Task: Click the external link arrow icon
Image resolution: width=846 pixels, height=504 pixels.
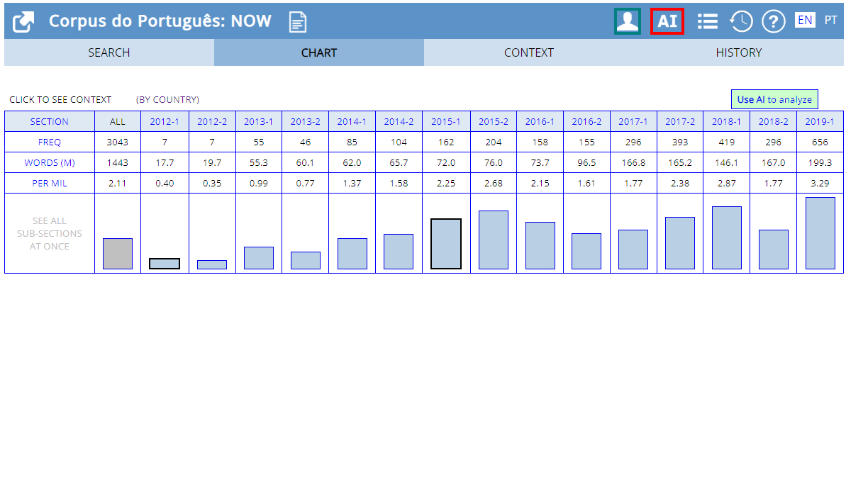Action: [24, 21]
